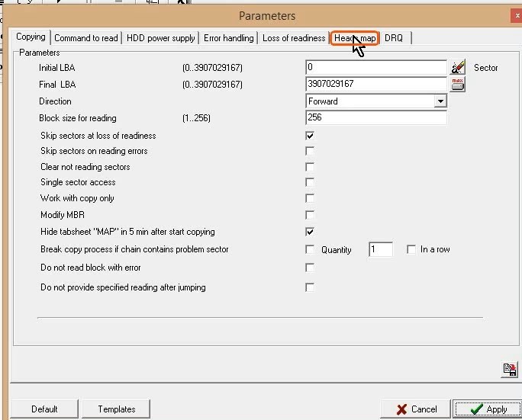This screenshot has width=522, height=420.
Task: Click the Apply button
Action: 487,409
